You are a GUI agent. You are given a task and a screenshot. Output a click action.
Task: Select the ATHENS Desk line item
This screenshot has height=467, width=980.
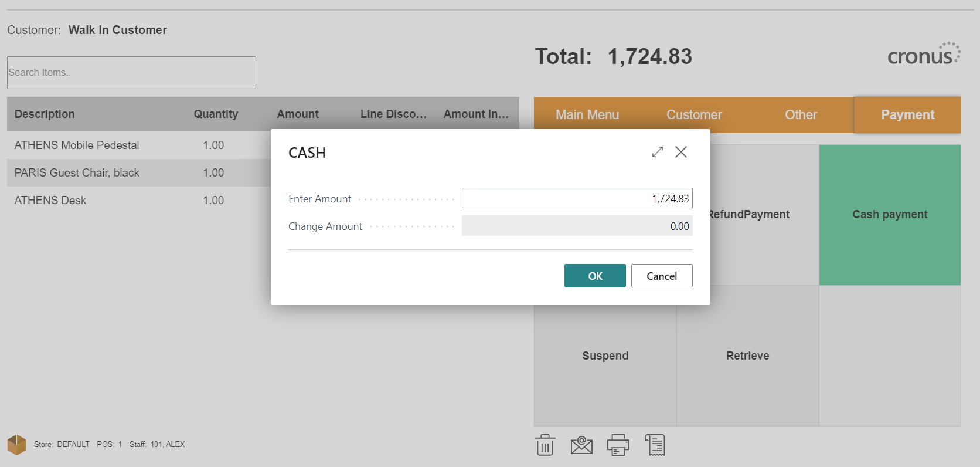click(x=50, y=201)
